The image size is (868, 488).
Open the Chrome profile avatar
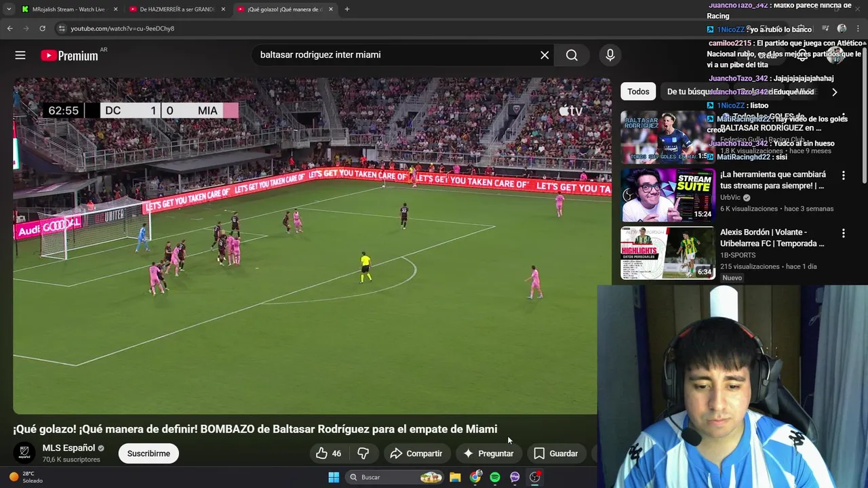click(842, 28)
